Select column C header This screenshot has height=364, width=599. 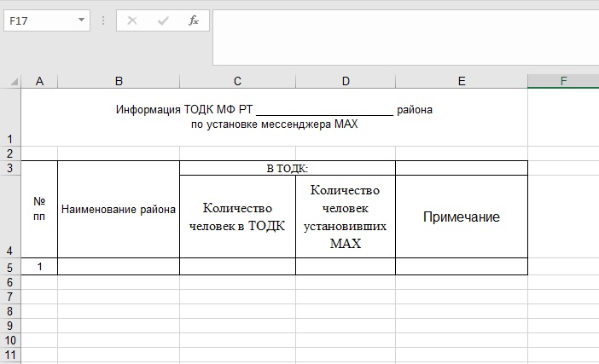point(237,81)
